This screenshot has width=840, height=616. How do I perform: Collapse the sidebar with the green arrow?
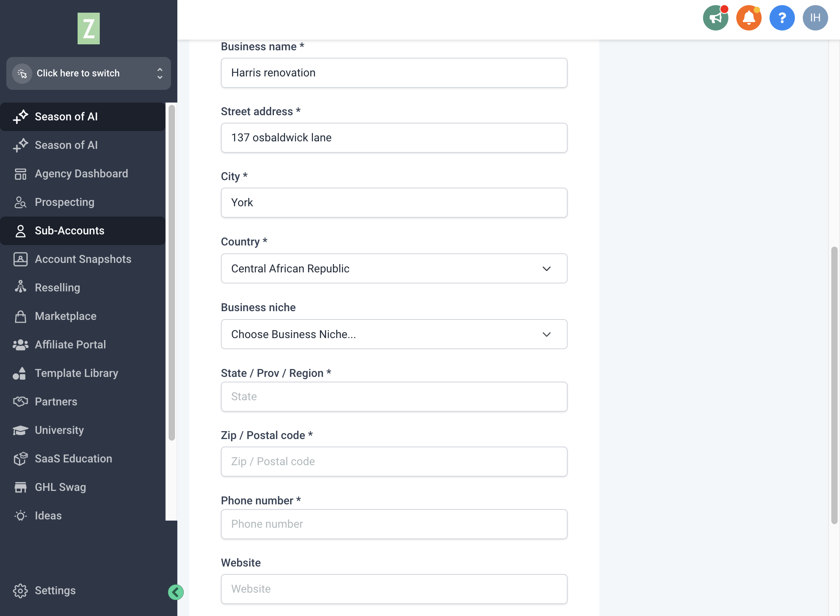coord(176,592)
